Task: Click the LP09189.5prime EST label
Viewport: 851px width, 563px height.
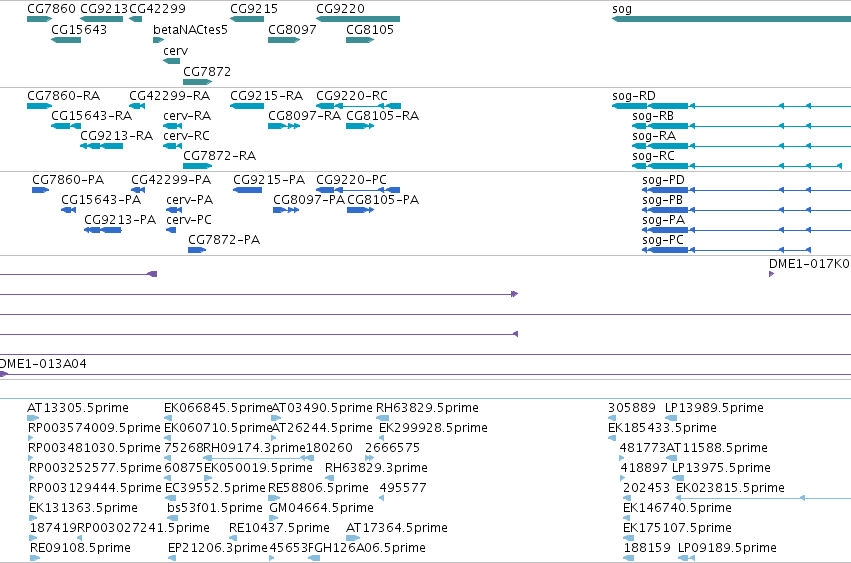Action: [x=727, y=548]
